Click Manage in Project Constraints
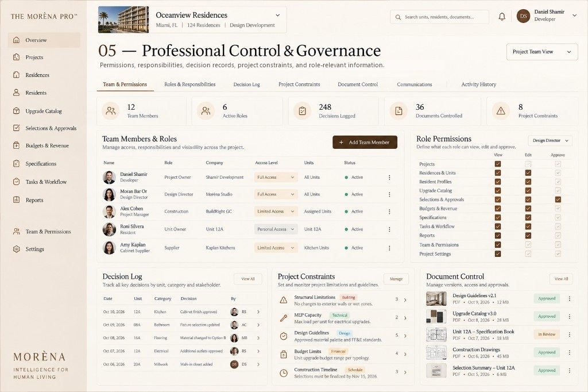Image resolution: width=588 pixels, height=392 pixels. 396,279
